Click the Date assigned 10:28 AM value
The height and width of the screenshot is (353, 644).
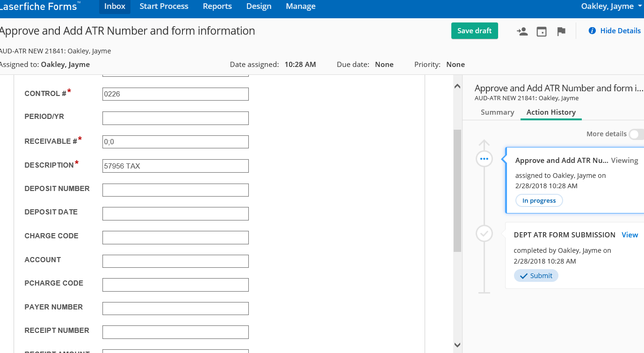pos(300,65)
